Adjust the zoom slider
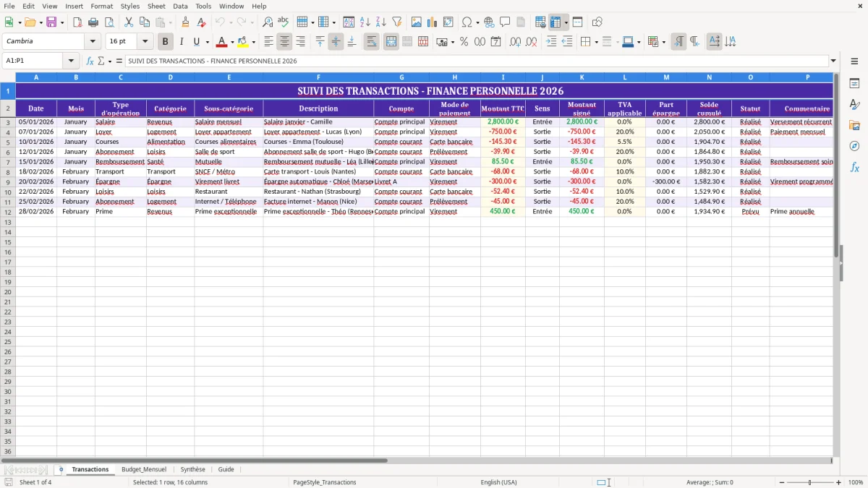This screenshot has width=868, height=488. [x=809, y=482]
